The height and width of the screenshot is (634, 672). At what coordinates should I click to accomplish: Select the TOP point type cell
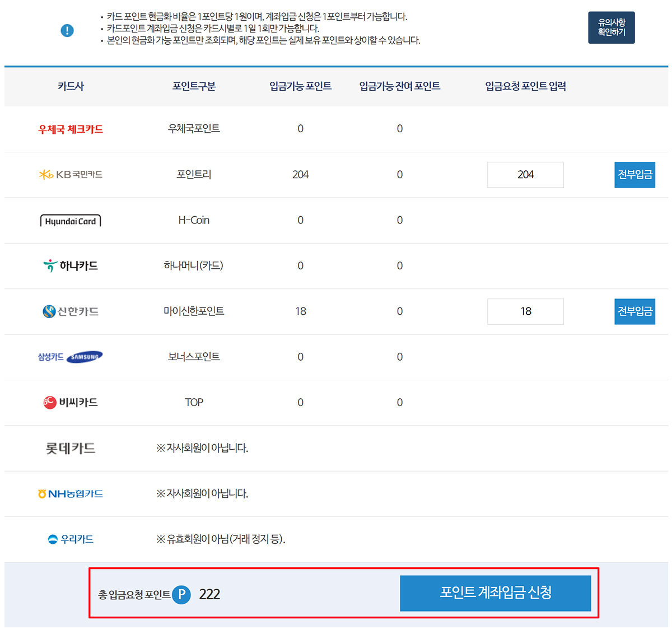[194, 402]
